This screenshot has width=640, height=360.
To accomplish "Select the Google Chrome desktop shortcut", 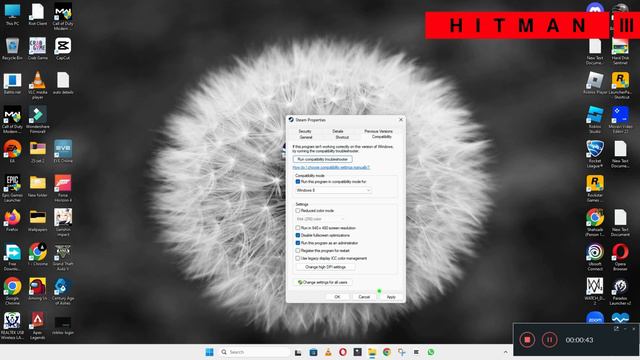I will tap(12, 291).
